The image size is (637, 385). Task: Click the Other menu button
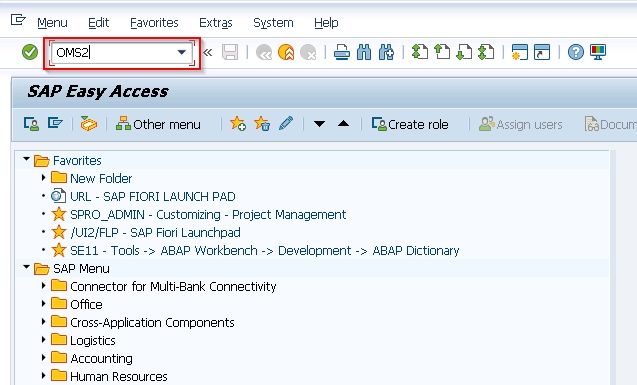point(158,124)
